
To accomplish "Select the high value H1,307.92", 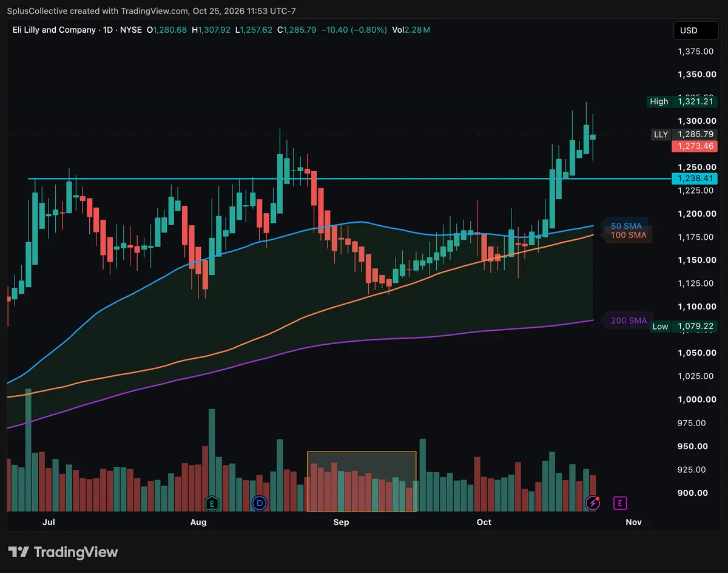I will pos(211,30).
